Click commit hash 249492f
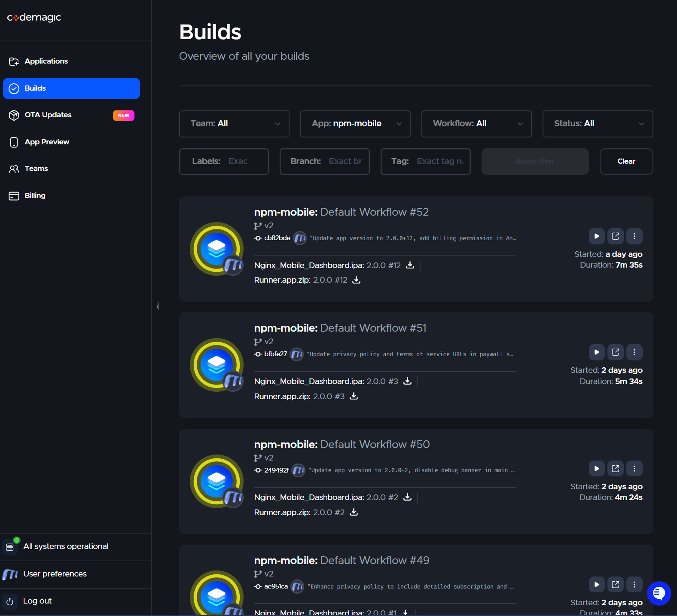 (277, 470)
